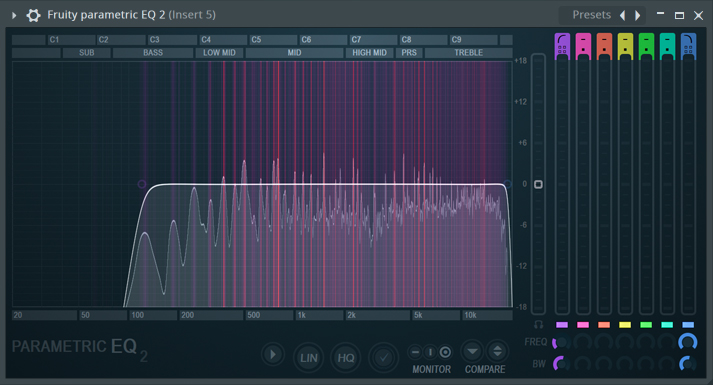
Task: Click the band 7 node on the EQ curve
Action: click(507, 184)
